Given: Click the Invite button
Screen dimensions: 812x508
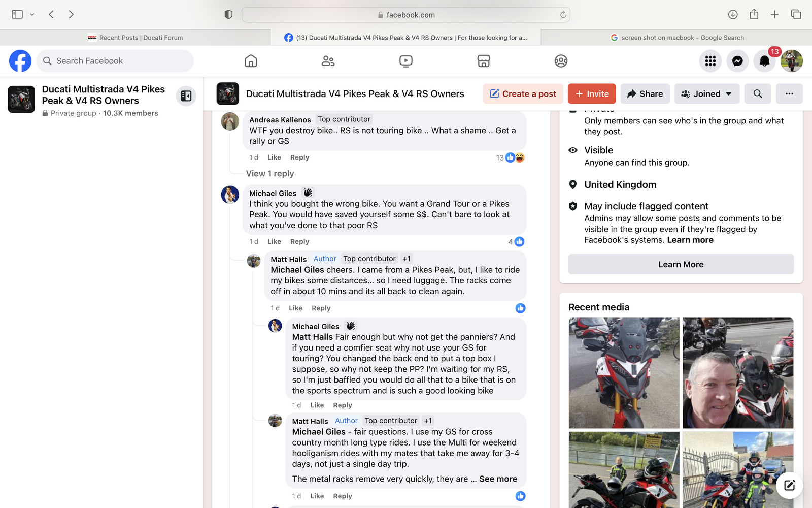Looking at the screenshot, I should [x=592, y=94].
